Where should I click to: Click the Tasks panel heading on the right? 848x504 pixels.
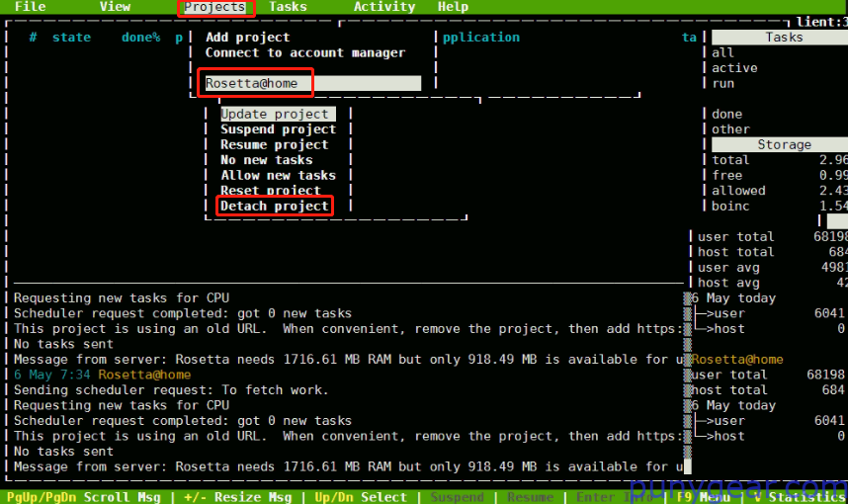coord(780,38)
